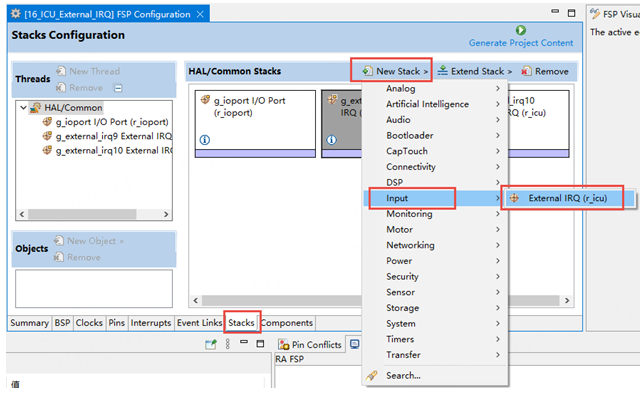Click the Remove button in HAL/Common Stacks
The image size is (642, 396).
click(545, 71)
